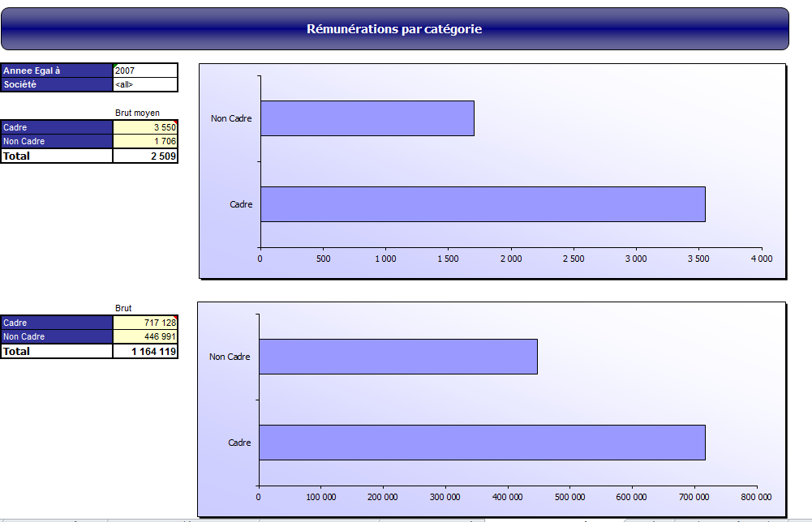
Task: Click the Rémunérations par catégorie title banner
Action: tap(394, 29)
